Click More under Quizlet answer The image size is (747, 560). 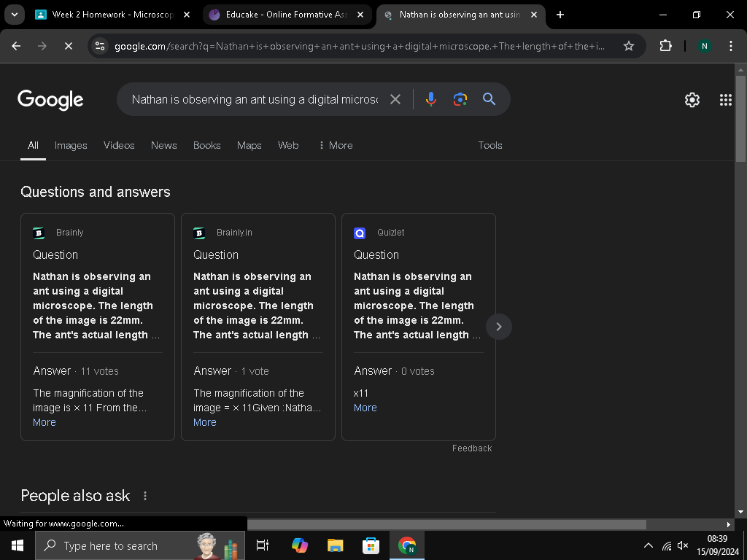[365, 408]
